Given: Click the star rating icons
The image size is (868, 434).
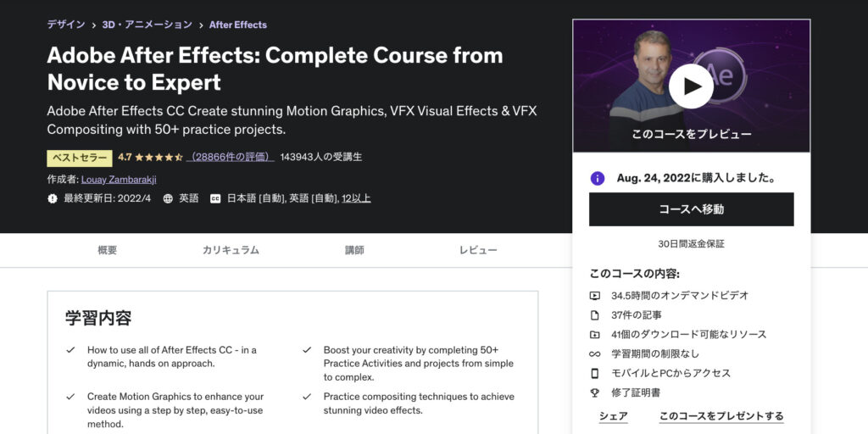Looking at the screenshot, I should click(159, 157).
